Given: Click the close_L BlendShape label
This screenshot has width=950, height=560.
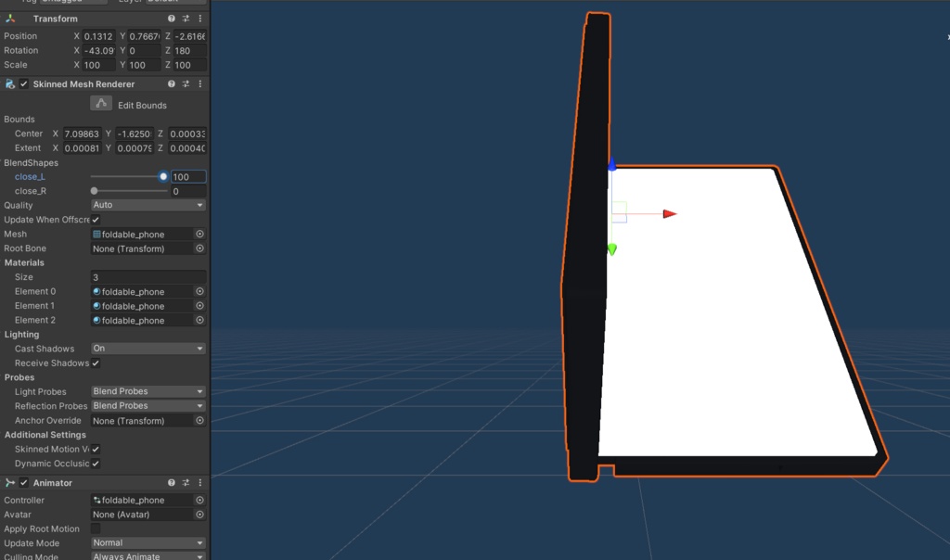Looking at the screenshot, I should (x=31, y=176).
